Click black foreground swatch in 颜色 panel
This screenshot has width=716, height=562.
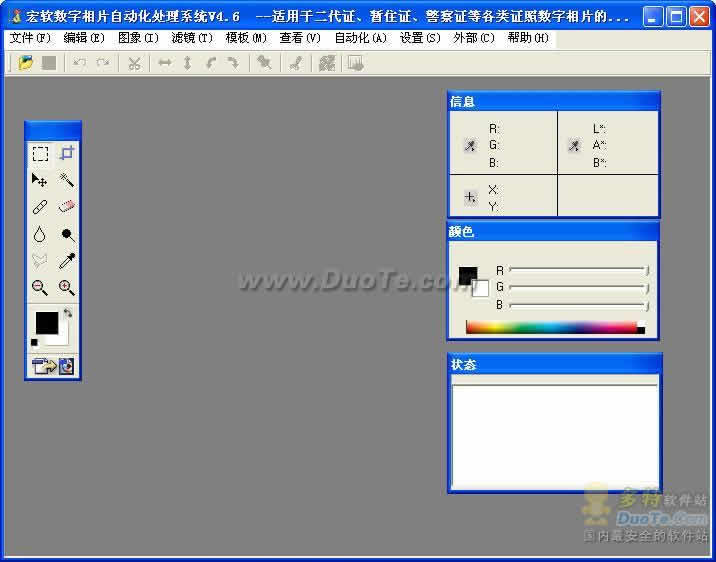[x=467, y=275]
